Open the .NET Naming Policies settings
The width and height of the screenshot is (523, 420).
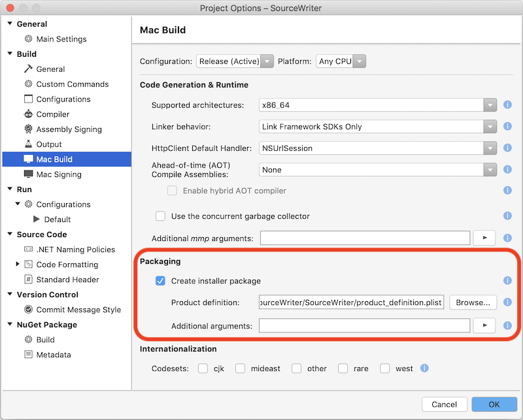click(74, 249)
